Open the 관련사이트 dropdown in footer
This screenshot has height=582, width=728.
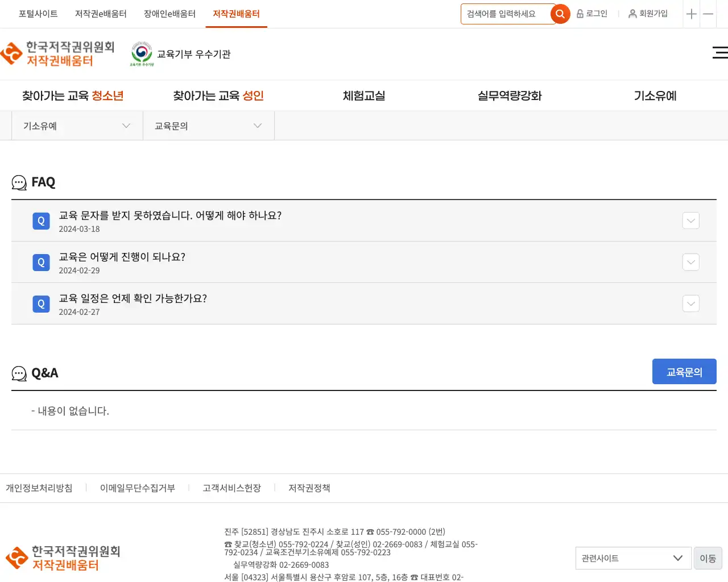tap(632, 558)
